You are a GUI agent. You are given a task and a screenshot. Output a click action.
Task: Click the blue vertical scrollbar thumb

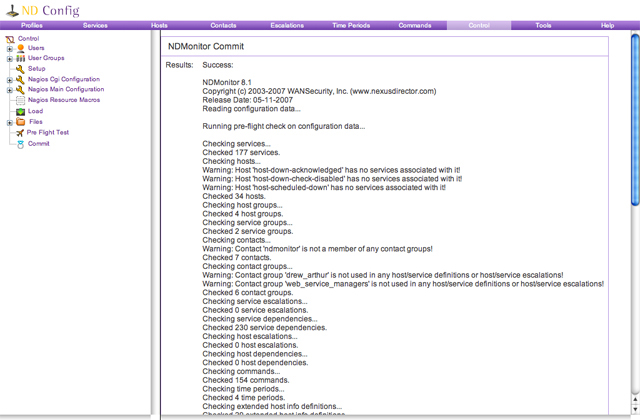[x=635, y=120]
